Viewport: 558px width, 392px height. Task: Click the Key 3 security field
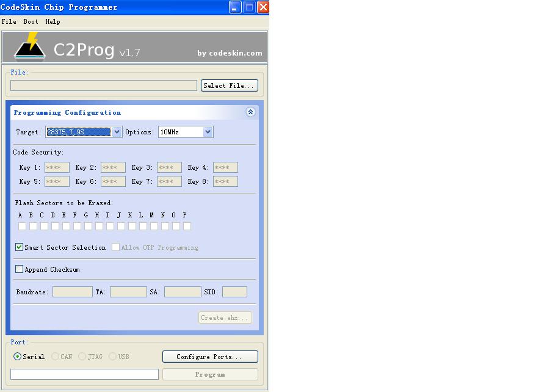(169, 167)
